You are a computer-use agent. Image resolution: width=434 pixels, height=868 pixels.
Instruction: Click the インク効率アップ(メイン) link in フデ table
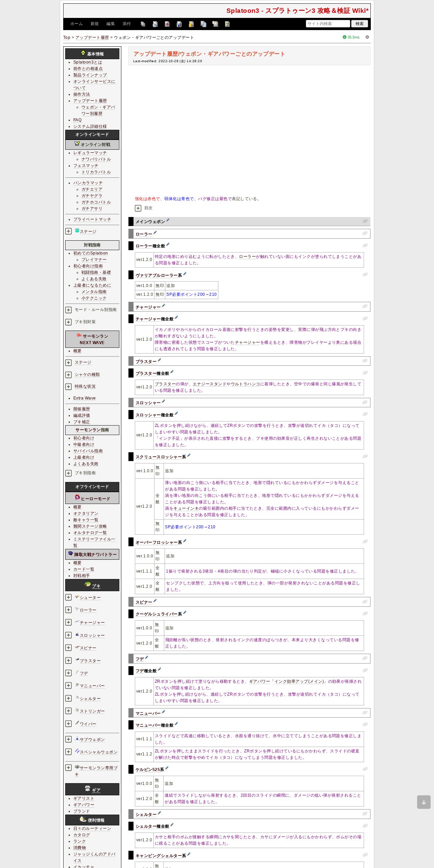coord(299,682)
